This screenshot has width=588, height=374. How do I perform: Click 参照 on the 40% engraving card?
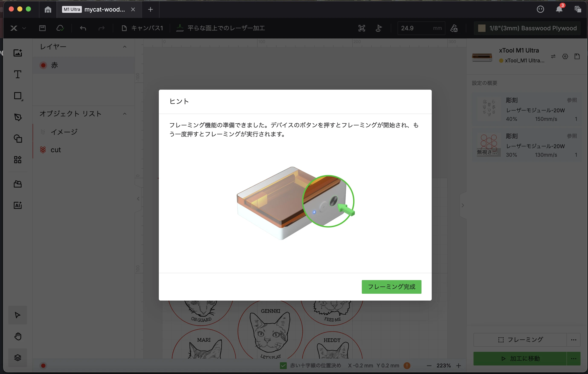pyautogui.click(x=572, y=100)
